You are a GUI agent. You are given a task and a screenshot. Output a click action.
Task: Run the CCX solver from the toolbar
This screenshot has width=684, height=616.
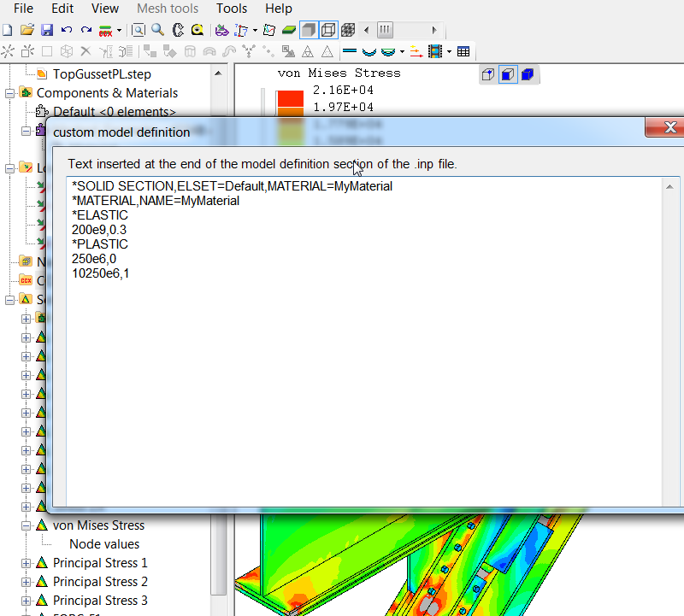105,31
